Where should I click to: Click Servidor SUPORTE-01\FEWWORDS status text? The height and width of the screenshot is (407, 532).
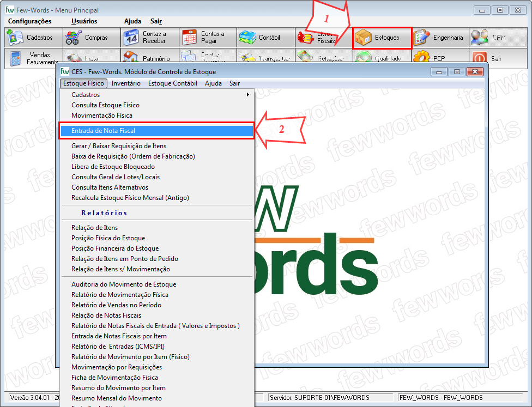[319, 398]
